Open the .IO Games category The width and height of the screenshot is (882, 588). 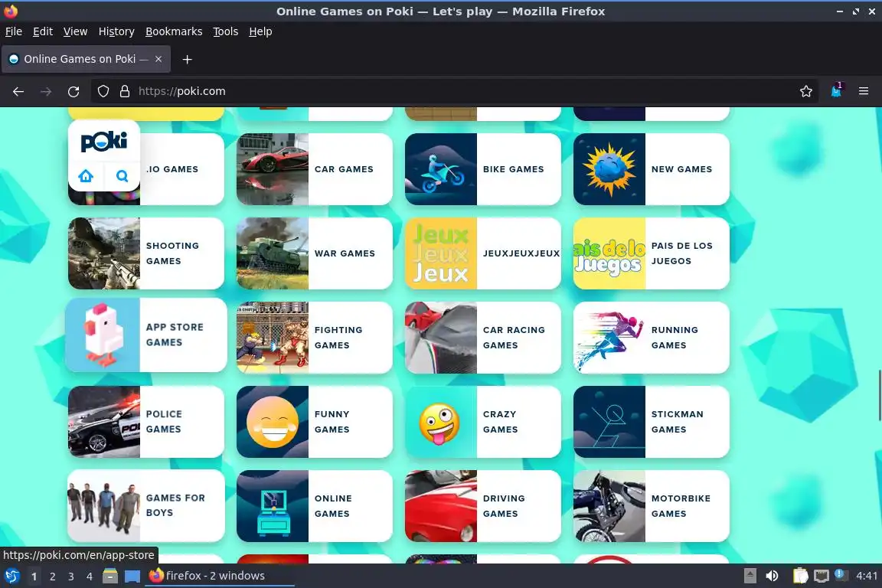point(146,168)
